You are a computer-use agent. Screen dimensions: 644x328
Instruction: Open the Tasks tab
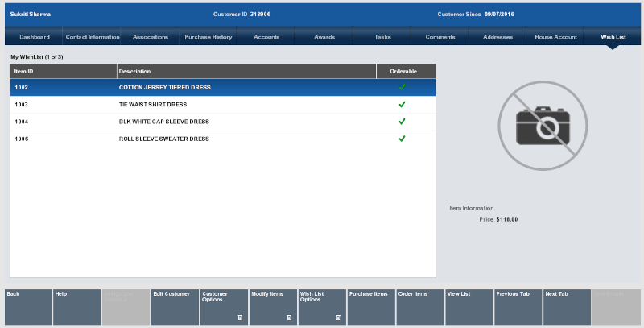point(382,37)
